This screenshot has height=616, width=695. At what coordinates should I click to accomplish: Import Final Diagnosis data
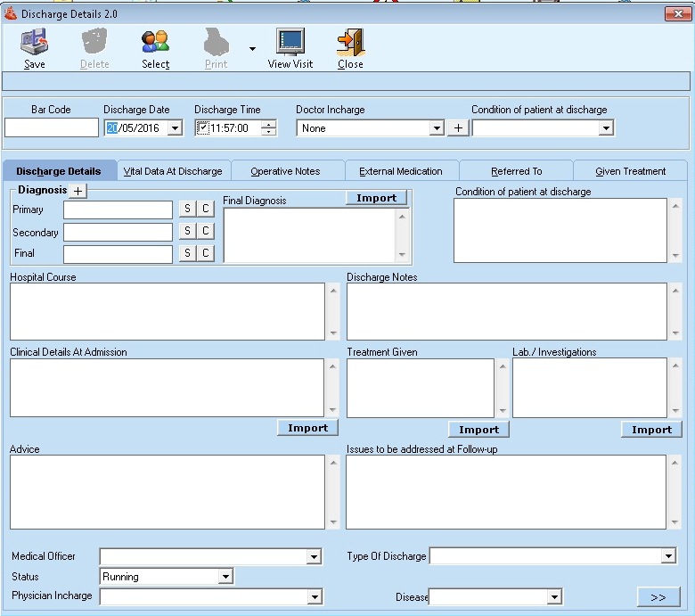[x=376, y=198]
